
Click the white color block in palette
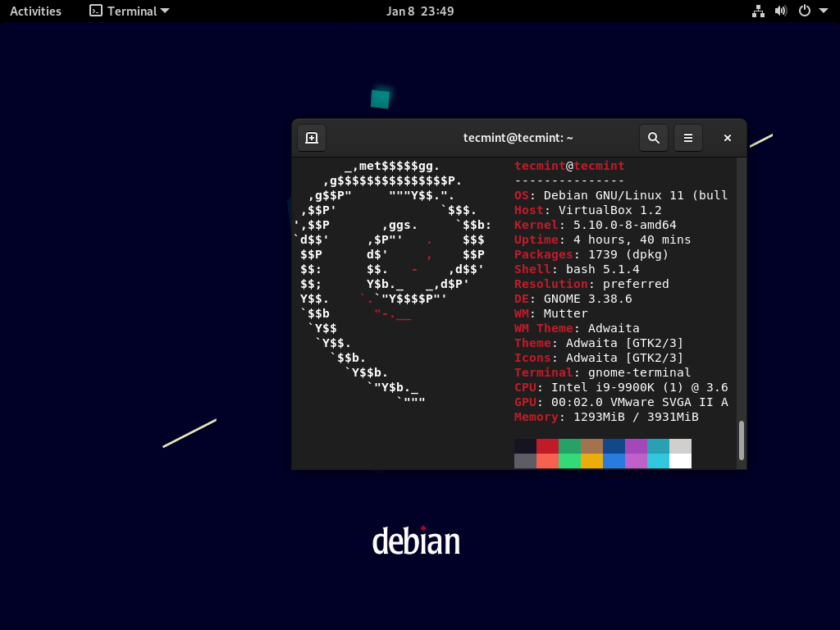point(680,461)
